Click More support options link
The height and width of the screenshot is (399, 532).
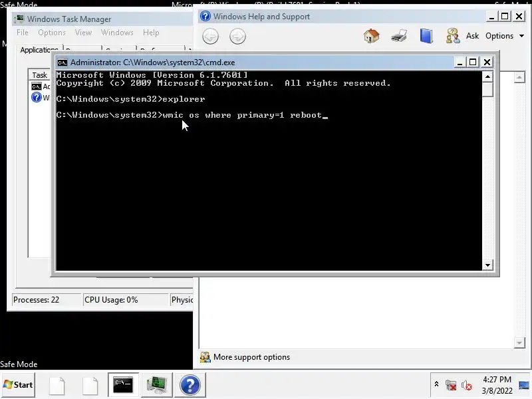(251, 357)
